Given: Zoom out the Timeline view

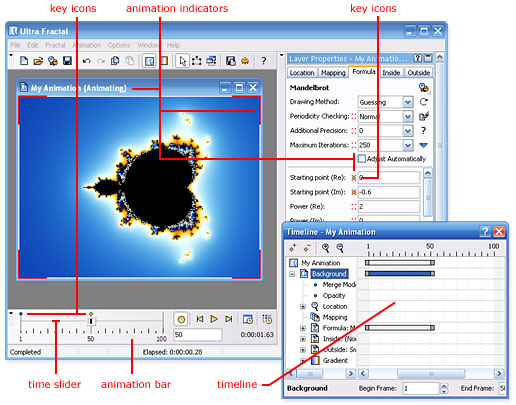Looking at the screenshot, I should [x=340, y=248].
